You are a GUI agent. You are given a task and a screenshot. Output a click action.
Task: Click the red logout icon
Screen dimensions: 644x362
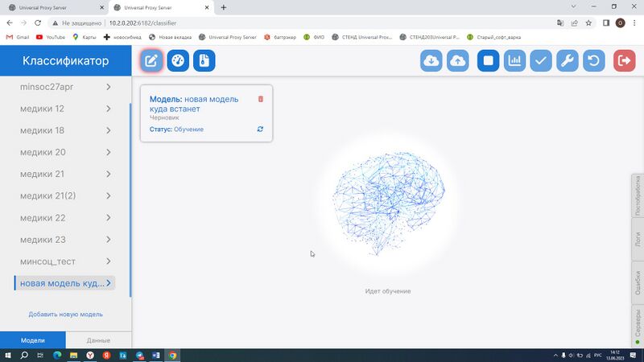point(624,61)
